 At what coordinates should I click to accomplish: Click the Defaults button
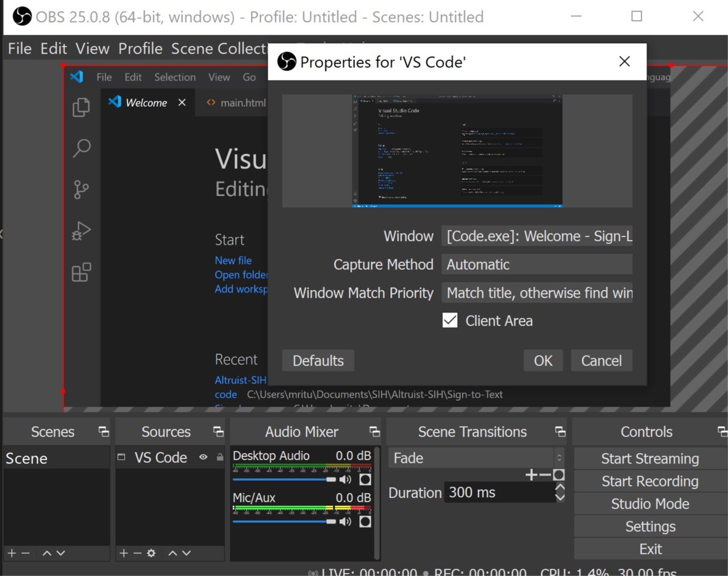pyautogui.click(x=318, y=360)
